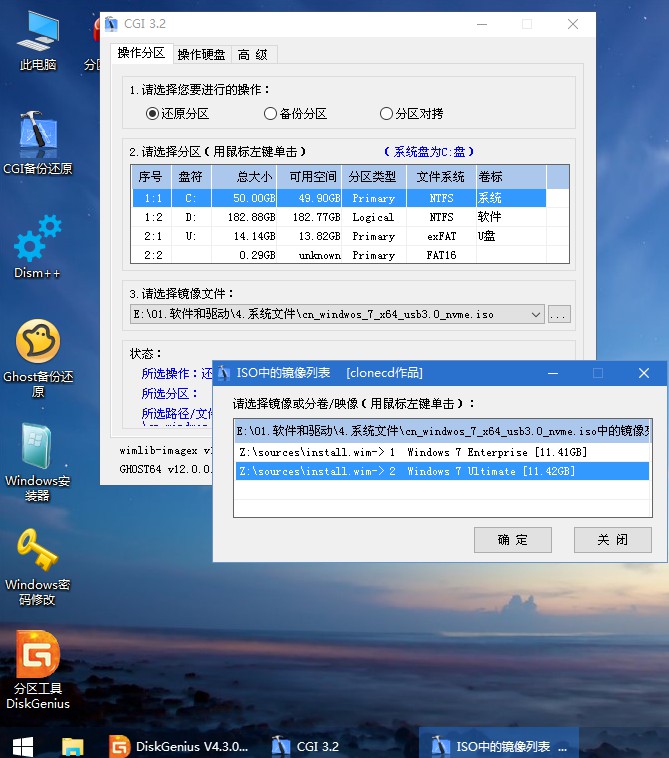Screen dimensions: 669x758
Task: Click the 系统盘为C:盘 note
Action: [x=429, y=152]
